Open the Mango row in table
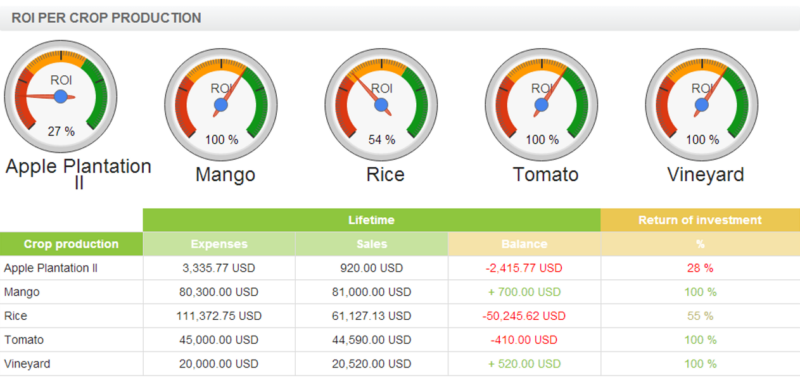Viewport: 800px width, 380px height. point(400,292)
